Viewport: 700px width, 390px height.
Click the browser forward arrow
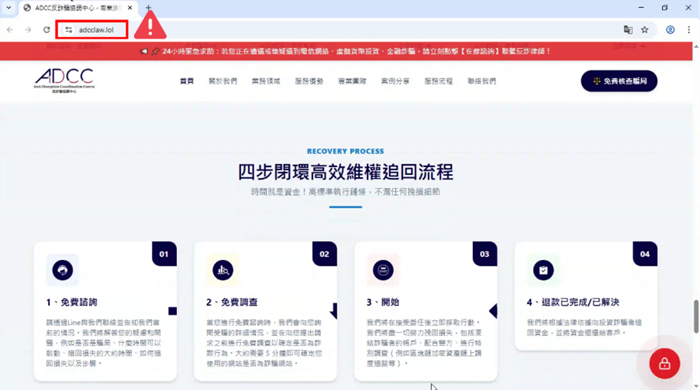coord(28,30)
